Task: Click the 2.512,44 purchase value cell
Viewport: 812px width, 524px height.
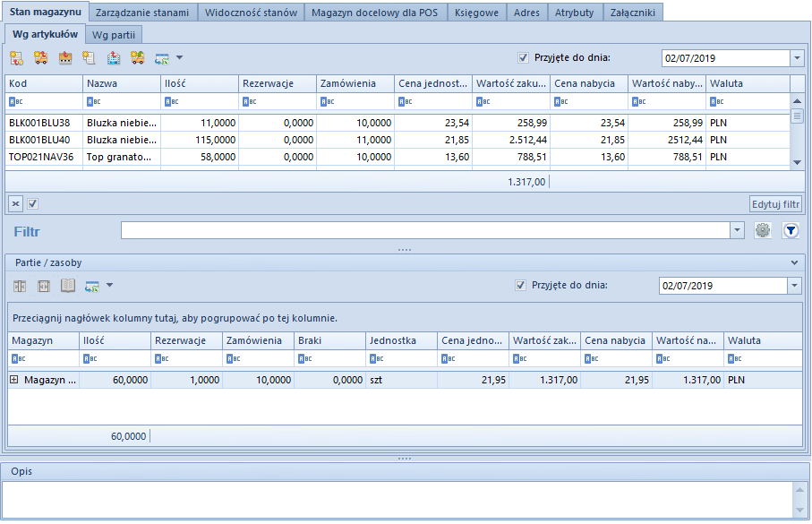Action: pyautogui.click(x=511, y=140)
